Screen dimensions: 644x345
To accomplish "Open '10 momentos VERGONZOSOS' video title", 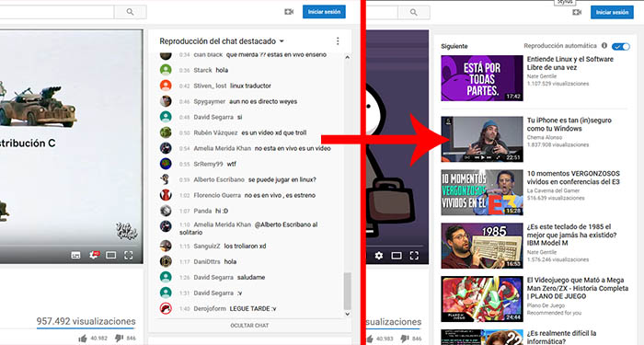I will 573,178.
